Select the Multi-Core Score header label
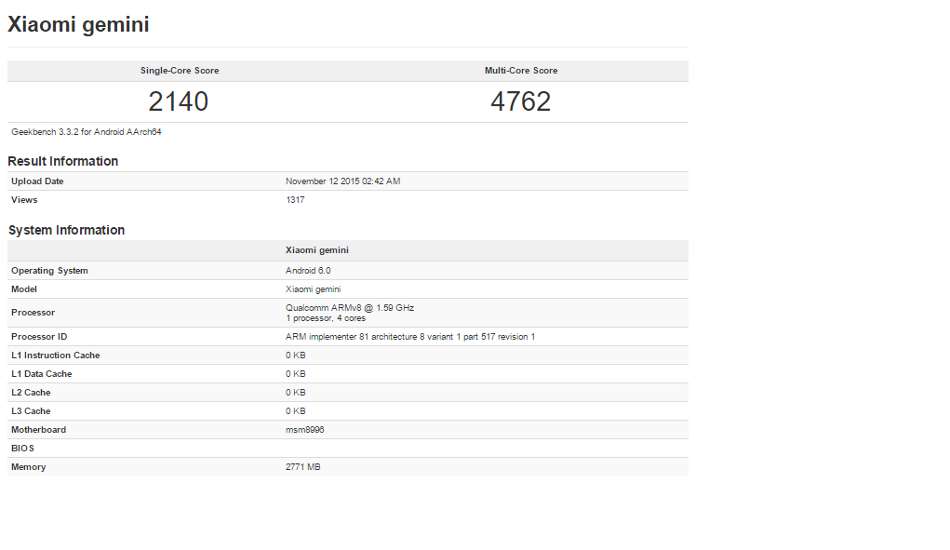The image size is (950, 550). (521, 70)
